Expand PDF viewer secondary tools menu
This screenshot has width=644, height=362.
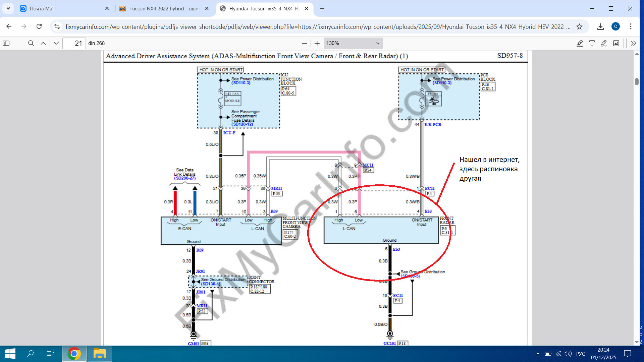point(633,43)
